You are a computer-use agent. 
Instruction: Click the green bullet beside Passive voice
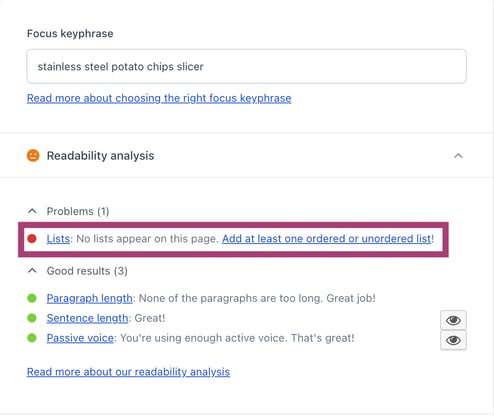32,338
